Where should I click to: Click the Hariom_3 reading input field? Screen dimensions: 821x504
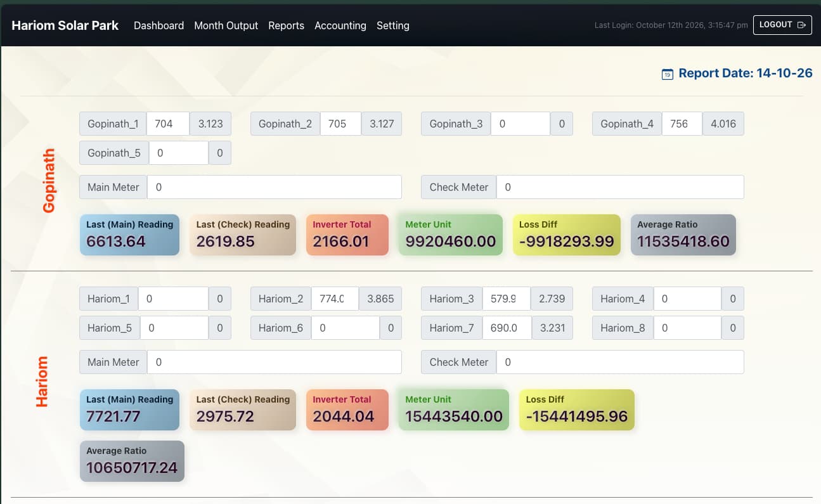(x=507, y=299)
